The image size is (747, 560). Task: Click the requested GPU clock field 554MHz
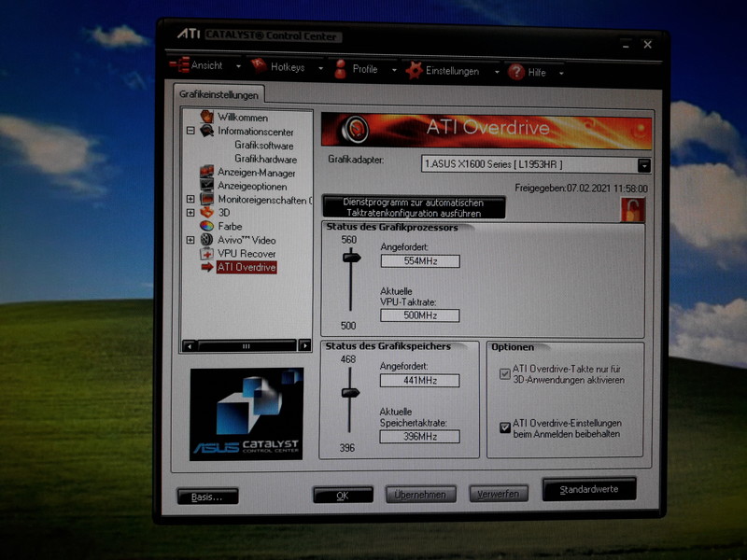(420, 261)
